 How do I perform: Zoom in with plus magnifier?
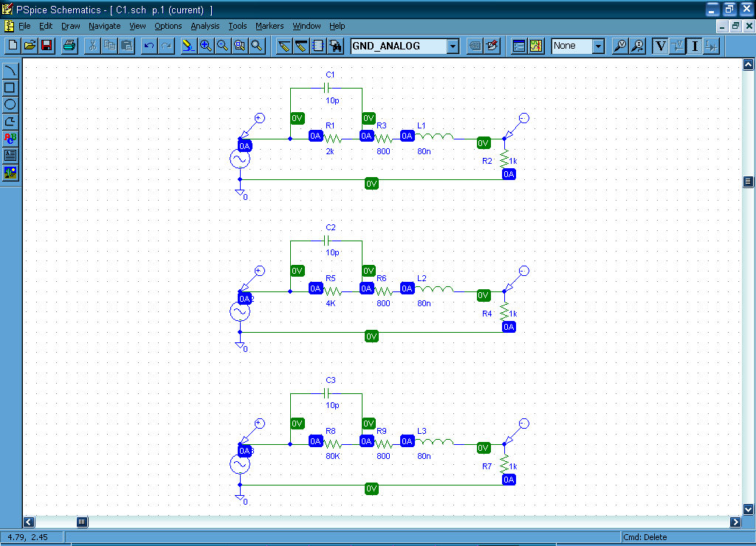coord(206,46)
